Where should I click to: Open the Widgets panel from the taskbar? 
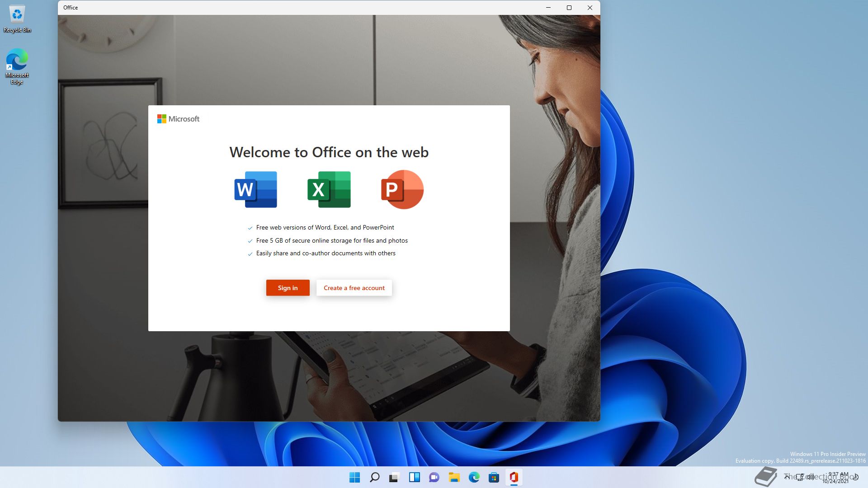point(415,477)
